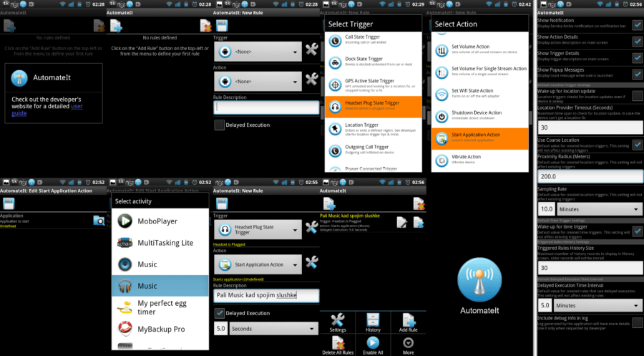The image size is (644, 356).
Task: Select MultiTasking Lite in Select activity
Action: click(x=160, y=243)
